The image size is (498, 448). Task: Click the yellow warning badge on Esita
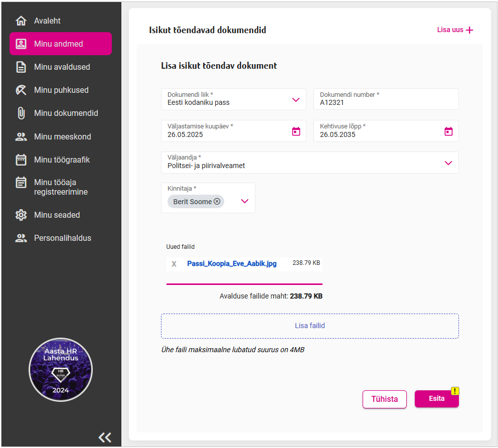pyautogui.click(x=455, y=391)
